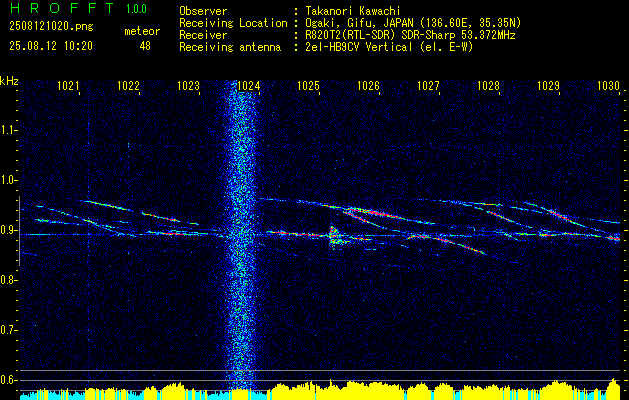
Task: Click time axis label 1028
Action: click(x=489, y=85)
